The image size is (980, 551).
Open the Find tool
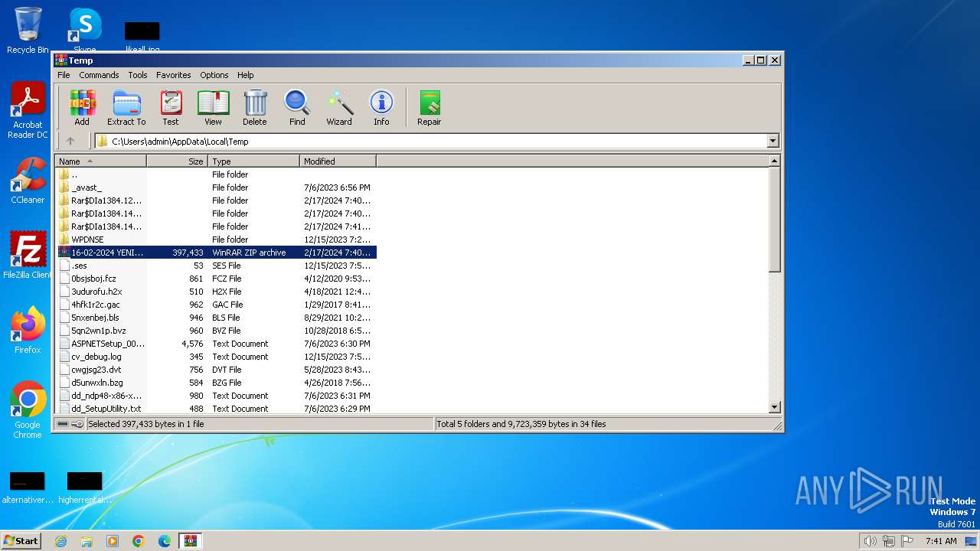[x=297, y=107]
